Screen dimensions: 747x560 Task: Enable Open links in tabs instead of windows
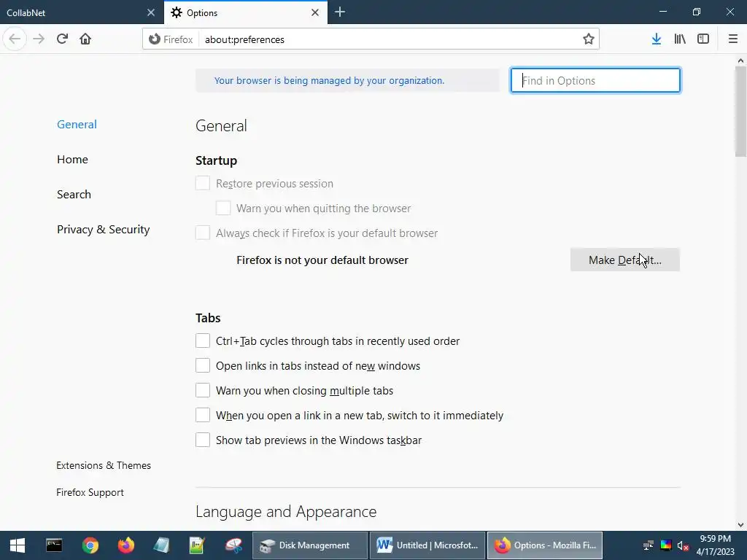point(203,366)
